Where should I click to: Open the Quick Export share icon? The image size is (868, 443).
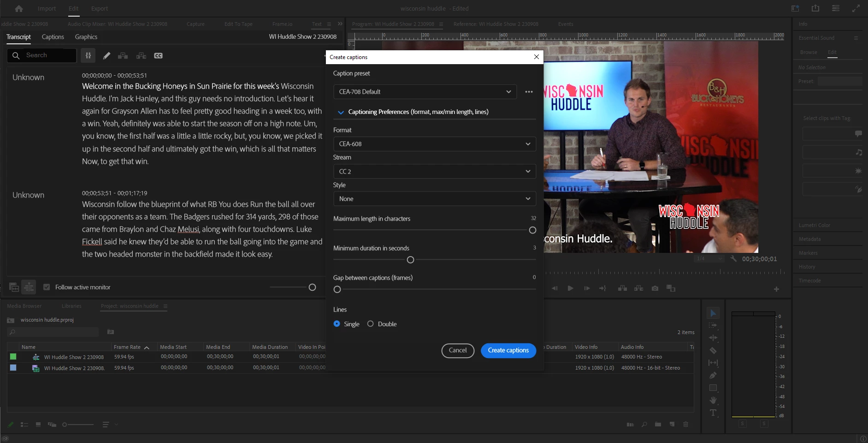[815, 8]
